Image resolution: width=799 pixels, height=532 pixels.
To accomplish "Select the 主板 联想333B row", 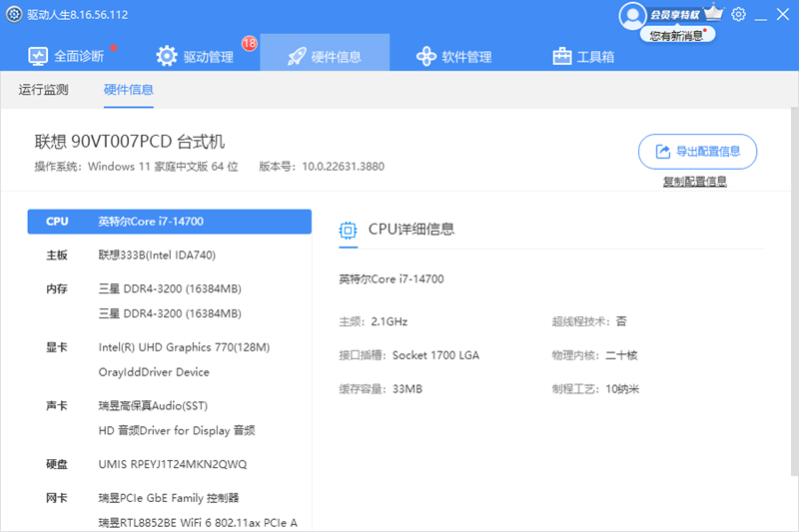I will pos(169,256).
